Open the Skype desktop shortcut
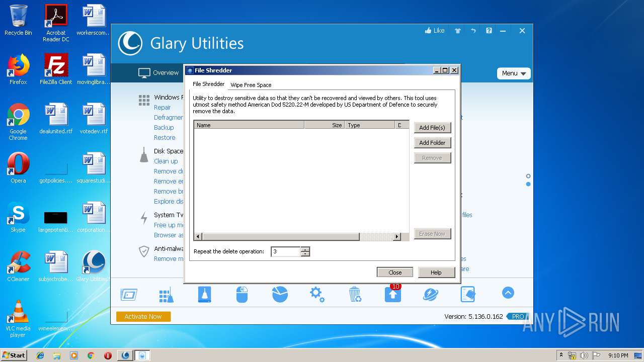Viewport: 644px width, 362px height. pos(18,217)
